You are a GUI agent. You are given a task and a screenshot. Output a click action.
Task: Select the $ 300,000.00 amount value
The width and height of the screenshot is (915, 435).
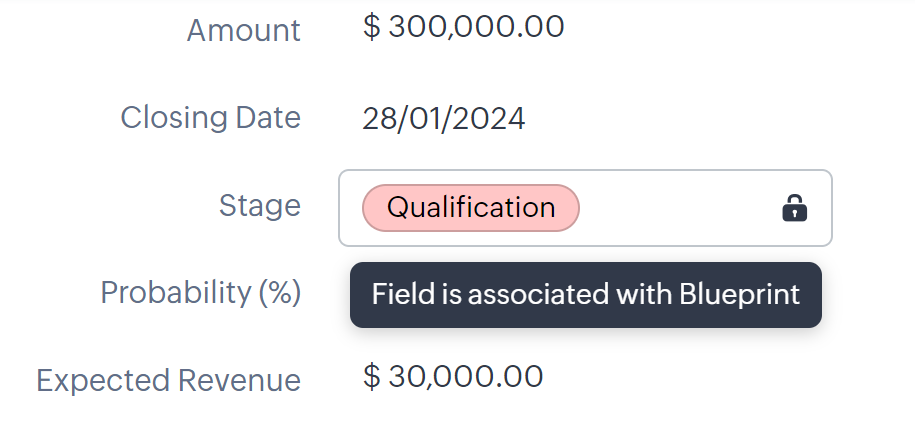tap(464, 26)
